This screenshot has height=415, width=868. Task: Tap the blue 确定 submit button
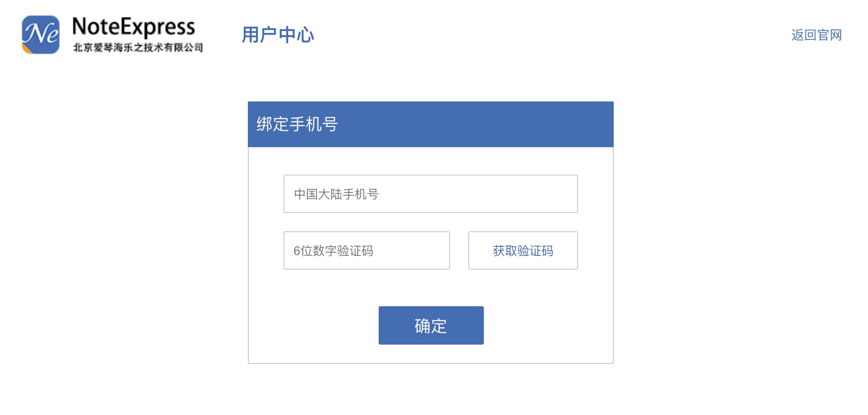pyautogui.click(x=431, y=325)
